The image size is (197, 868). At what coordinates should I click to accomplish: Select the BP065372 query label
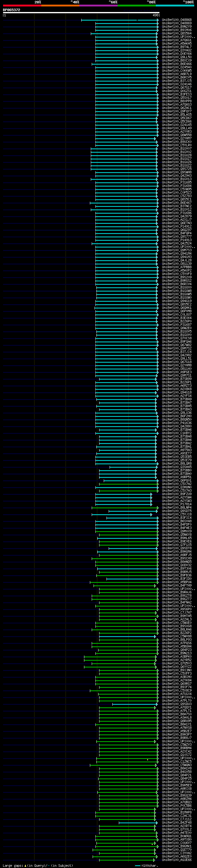[11, 10]
